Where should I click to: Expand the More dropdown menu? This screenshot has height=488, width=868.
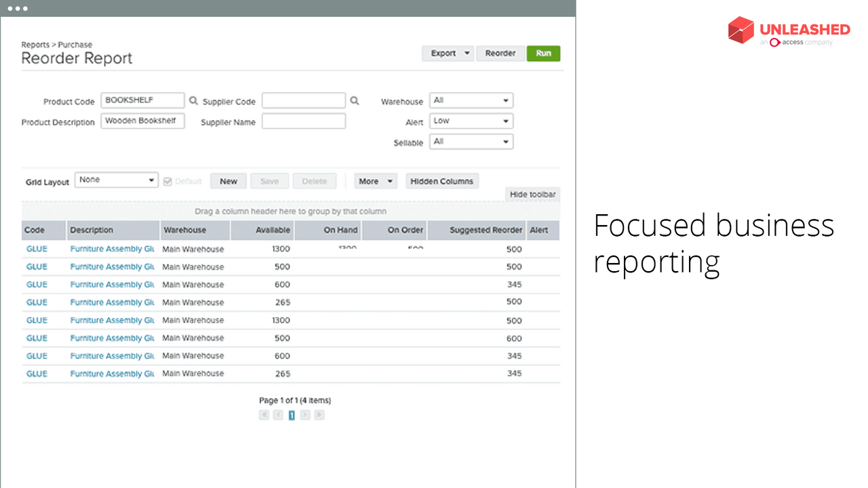375,181
